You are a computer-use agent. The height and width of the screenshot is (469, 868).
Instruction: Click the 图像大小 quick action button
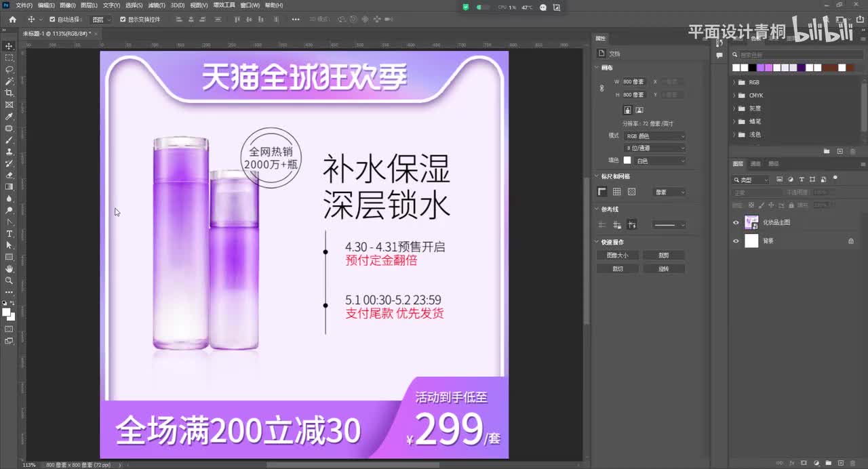(617, 256)
